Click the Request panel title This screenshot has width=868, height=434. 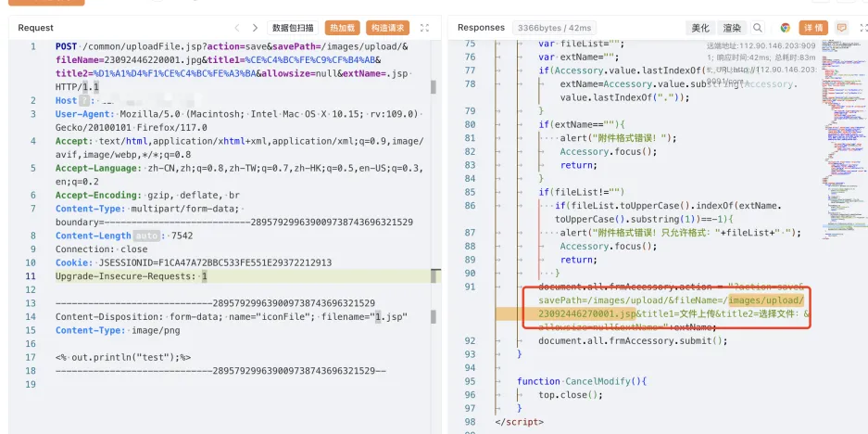(x=36, y=28)
